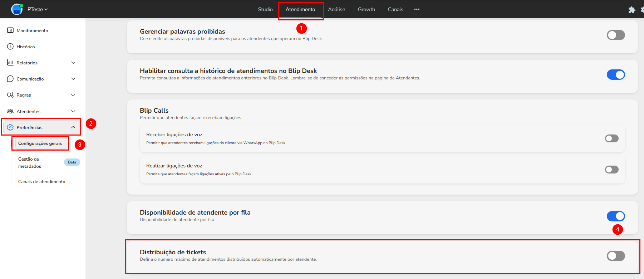
Task: Click 'Permitir que atendentes façam e recebam ligações' text
Action: click(x=191, y=118)
